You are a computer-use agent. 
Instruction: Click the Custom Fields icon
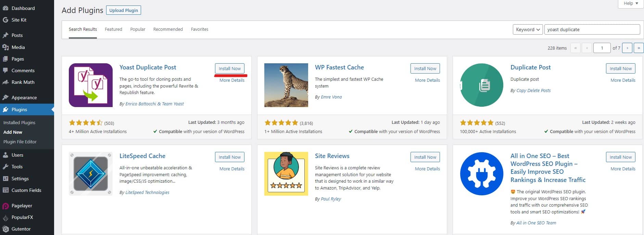point(5,190)
